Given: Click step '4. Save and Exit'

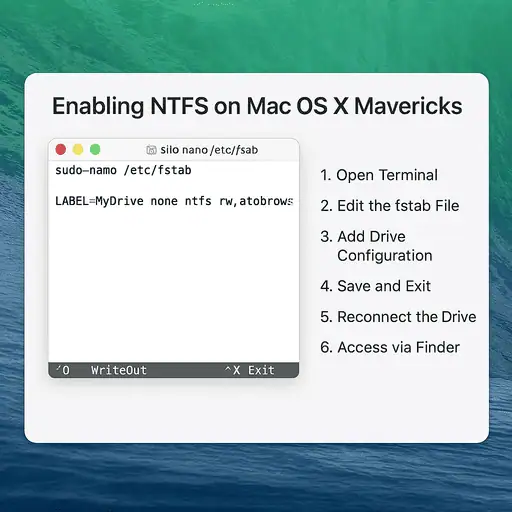Looking at the screenshot, I should [x=376, y=286].
